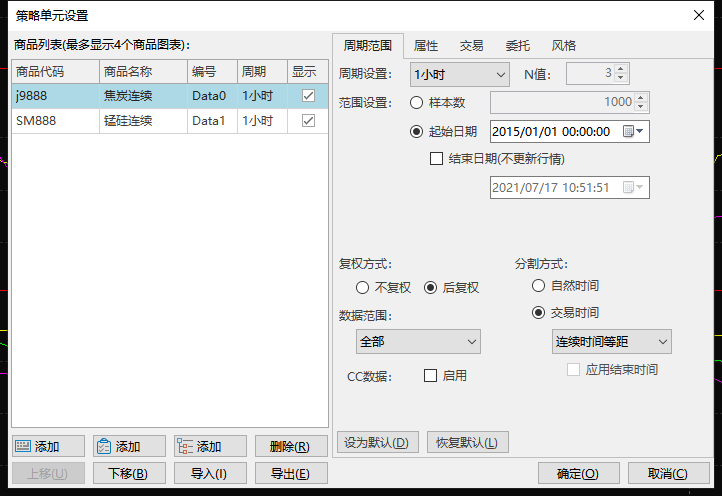Toggle the 显示 checkbox for SM888
722x496 pixels.
coord(308,120)
